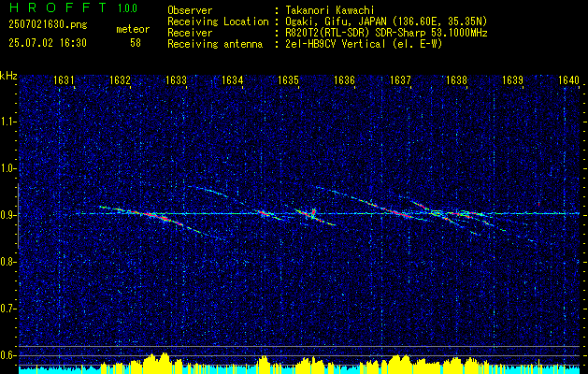588x374 pixels.
Task: Click time label 1636
Action: 344,79
